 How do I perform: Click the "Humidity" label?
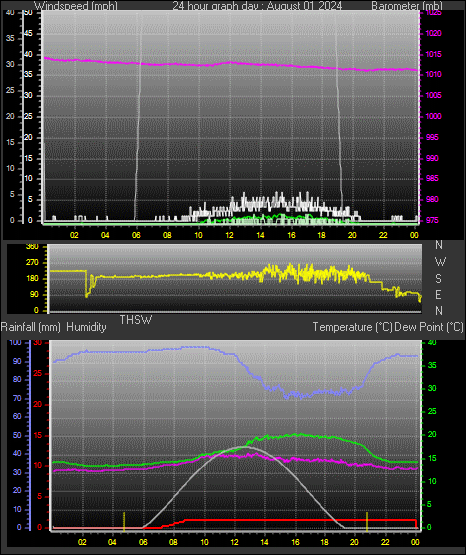tap(86, 327)
